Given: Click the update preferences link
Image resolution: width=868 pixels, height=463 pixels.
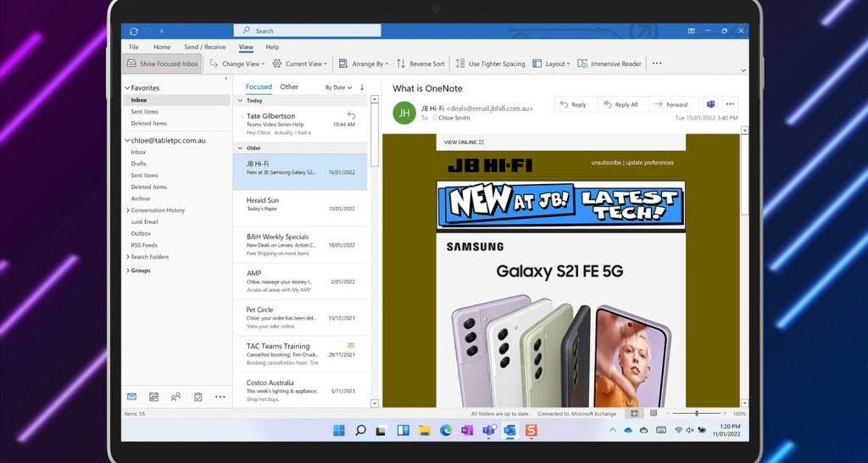Looking at the screenshot, I should (x=650, y=163).
